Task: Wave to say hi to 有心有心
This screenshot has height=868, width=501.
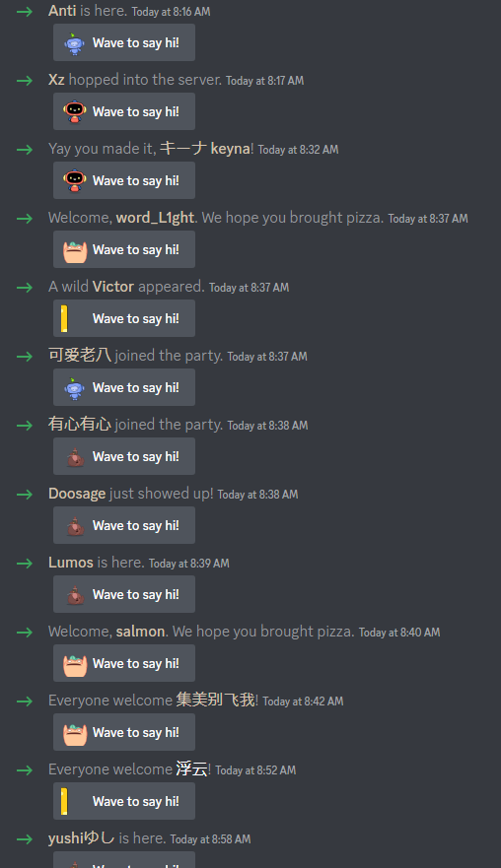Action: [x=123, y=456]
